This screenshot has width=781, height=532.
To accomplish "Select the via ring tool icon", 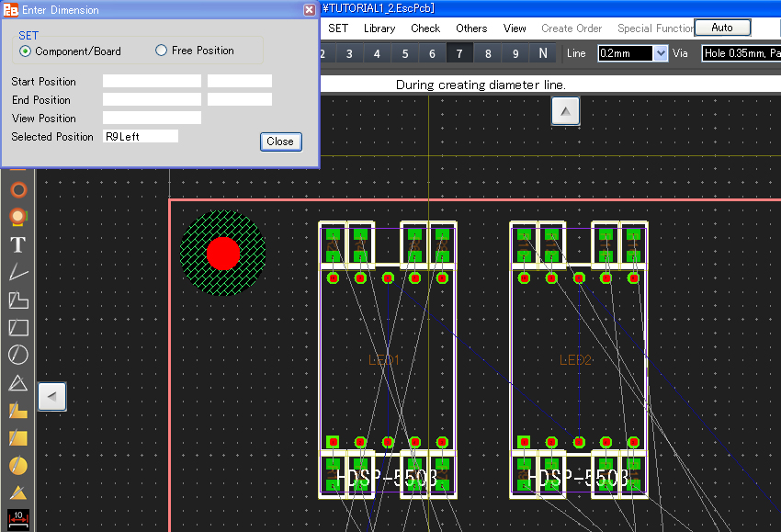I will click(18, 190).
